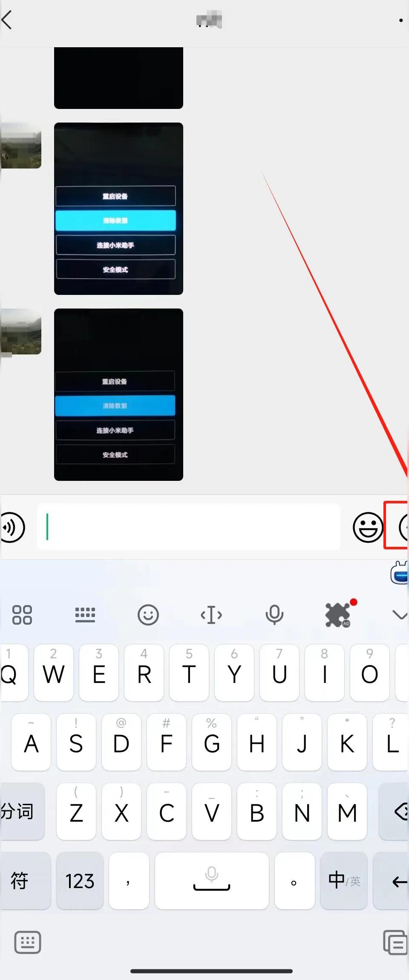Switch to symbols using 符 key
Image resolution: width=409 pixels, height=980 pixels.
tap(26, 880)
